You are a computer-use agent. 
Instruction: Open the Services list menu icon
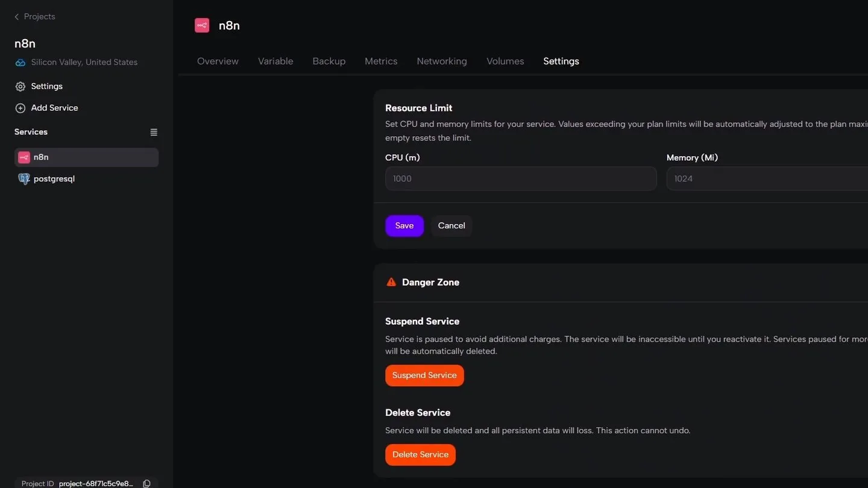[x=154, y=133]
